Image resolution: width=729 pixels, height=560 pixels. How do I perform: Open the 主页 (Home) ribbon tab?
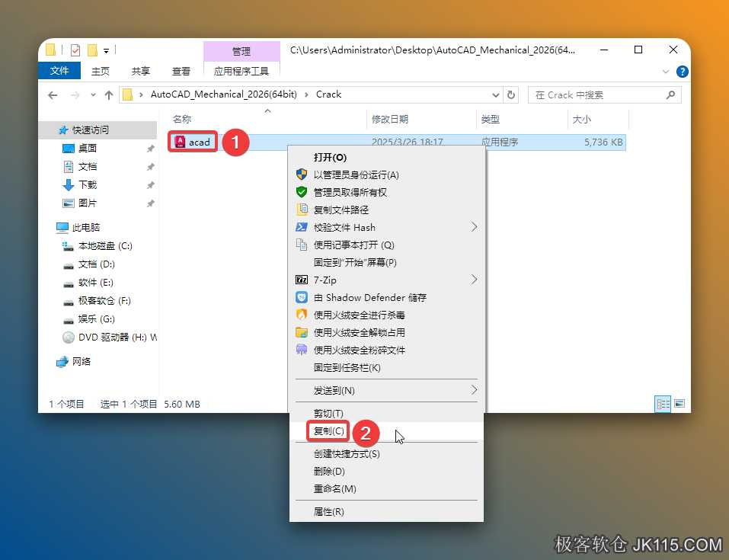[x=101, y=71]
